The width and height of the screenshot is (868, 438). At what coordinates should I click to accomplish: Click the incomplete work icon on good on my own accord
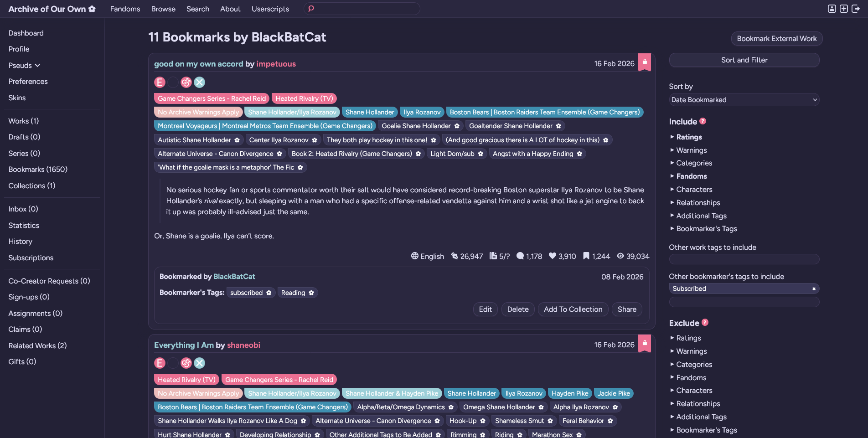(199, 82)
